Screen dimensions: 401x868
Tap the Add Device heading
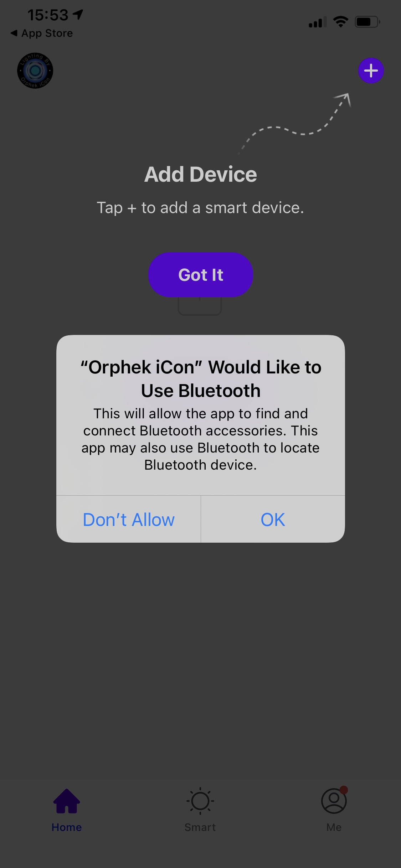pos(201,174)
